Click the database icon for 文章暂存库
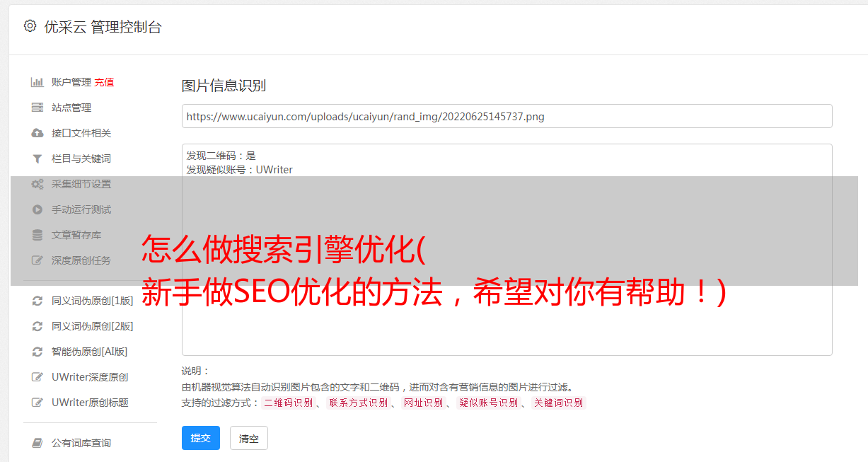The image size is (868, 462). (37, 235)
